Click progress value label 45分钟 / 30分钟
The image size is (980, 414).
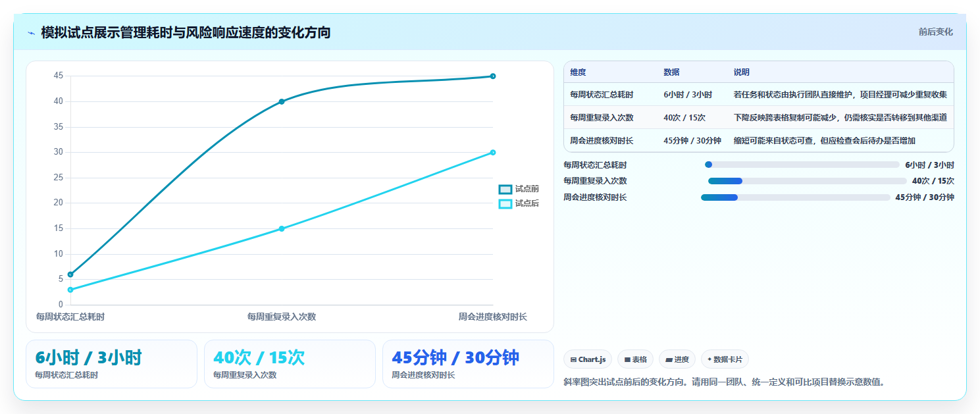pyautogui.click(x=925, y=197)
